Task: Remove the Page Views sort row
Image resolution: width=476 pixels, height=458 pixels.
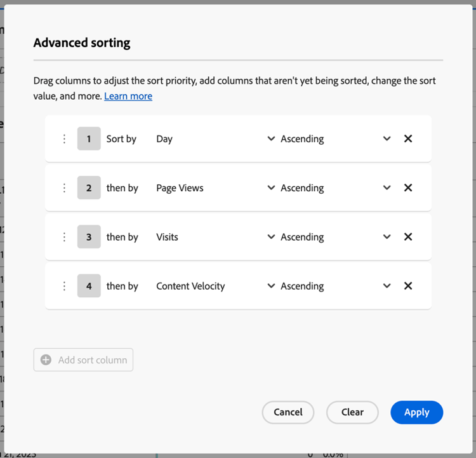Action: (x=408, y=187)
